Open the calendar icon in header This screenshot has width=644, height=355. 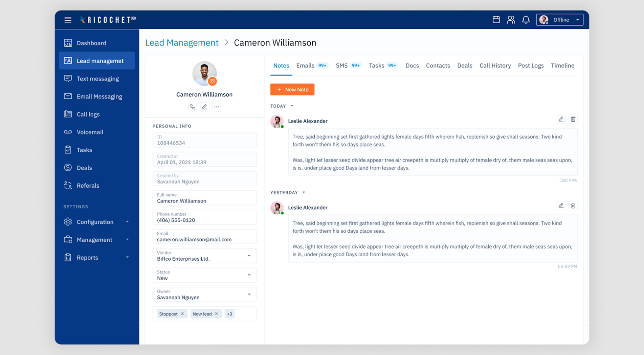tap(496, 20)
